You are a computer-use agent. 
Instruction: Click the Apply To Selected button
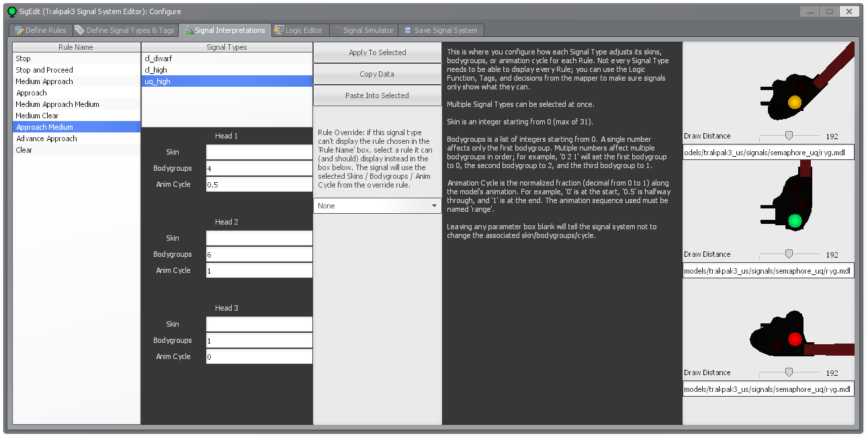(x=378, y=52)
